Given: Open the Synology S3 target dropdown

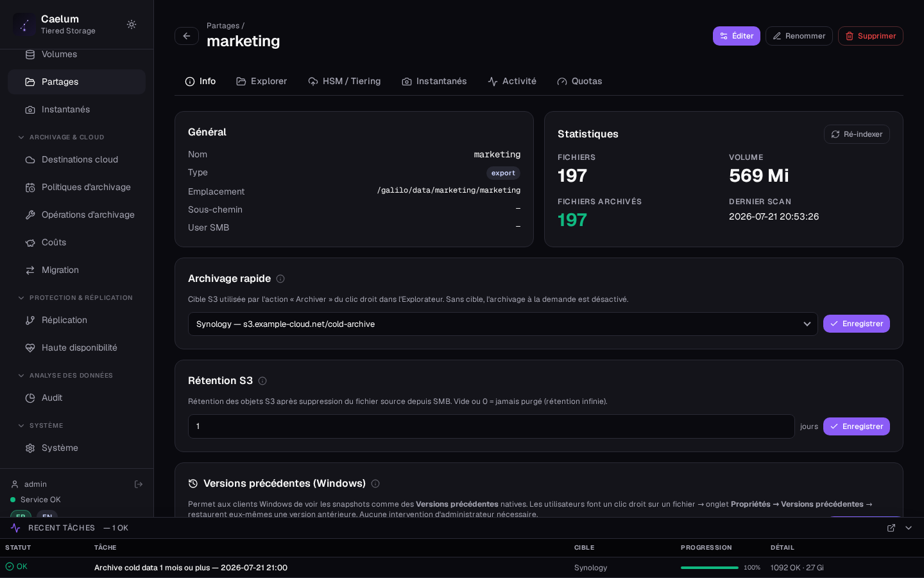Looking at the screenshot, I should click(x=503, y=324).
